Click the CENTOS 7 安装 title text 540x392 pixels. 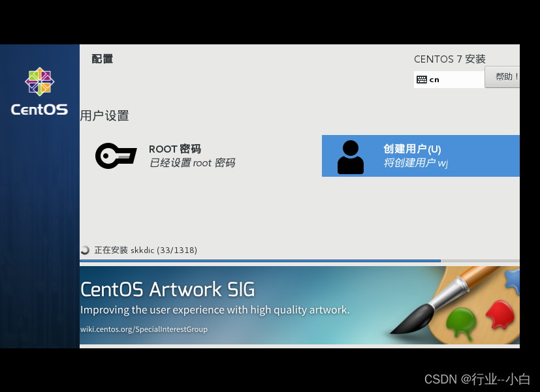(450, 59)
